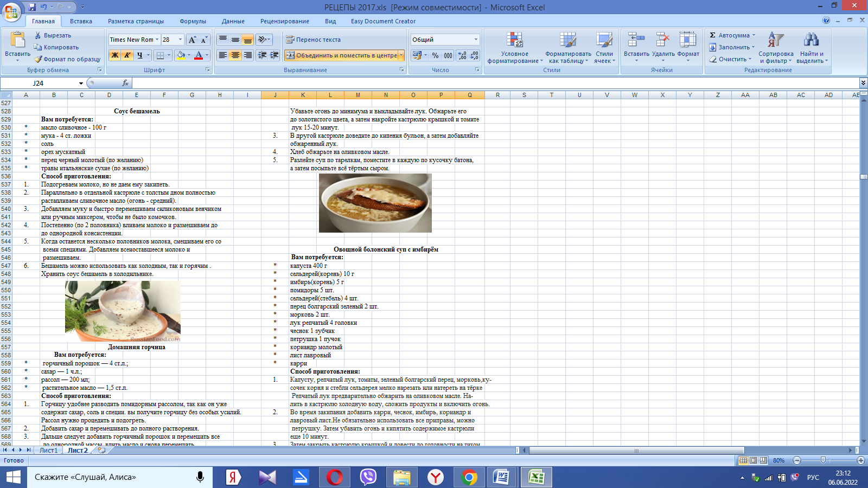Click the insert function fx icon
Image resolution: width=868 pixels, height=488 pixels.
coord(125,83)
